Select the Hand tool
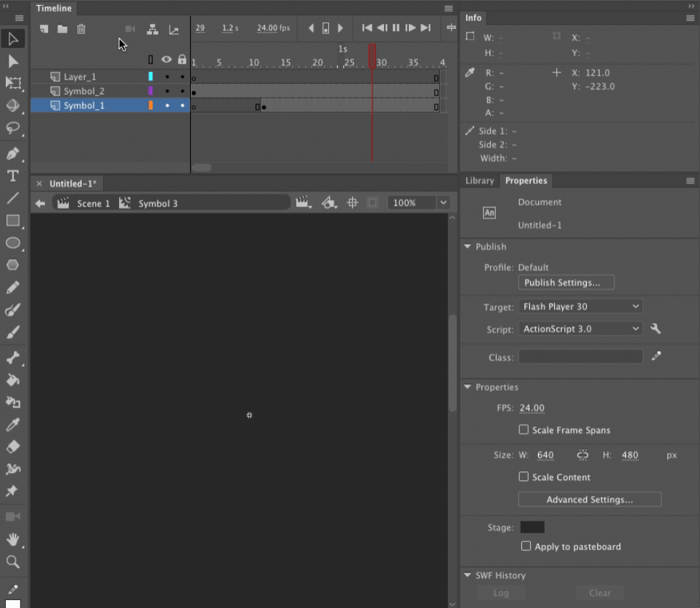Viewport: 700px width, 608px height. click(x=15, y=540)
